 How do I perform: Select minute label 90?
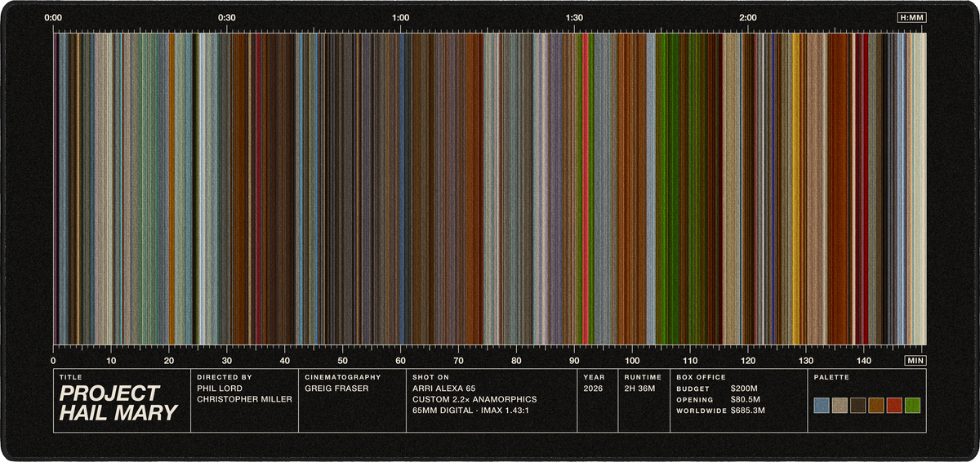tap(574, 360)
